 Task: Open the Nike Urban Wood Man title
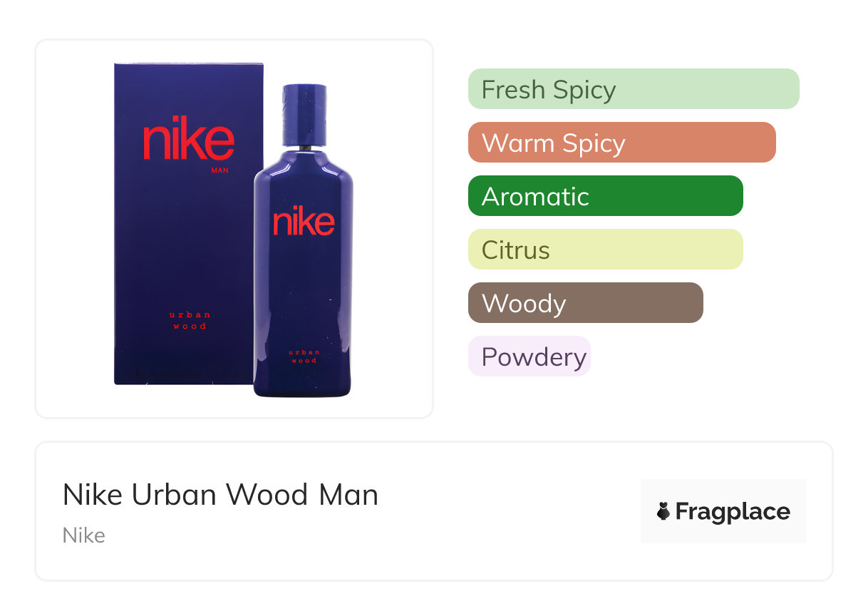point(220,495)
